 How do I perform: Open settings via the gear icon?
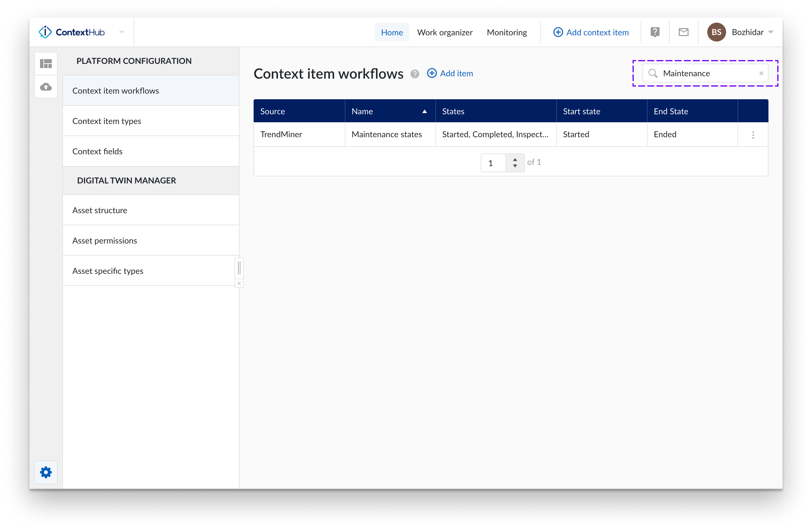[46, 472]
